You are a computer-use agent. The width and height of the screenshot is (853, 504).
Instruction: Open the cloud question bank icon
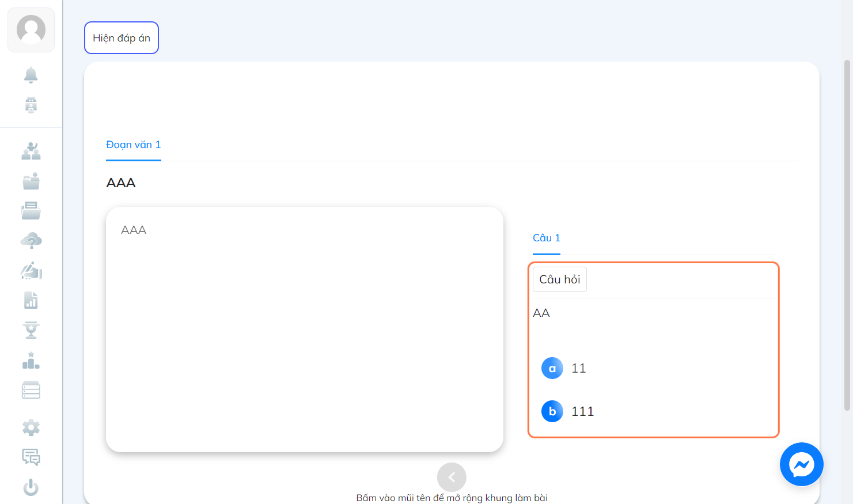[x=31, y=241]
